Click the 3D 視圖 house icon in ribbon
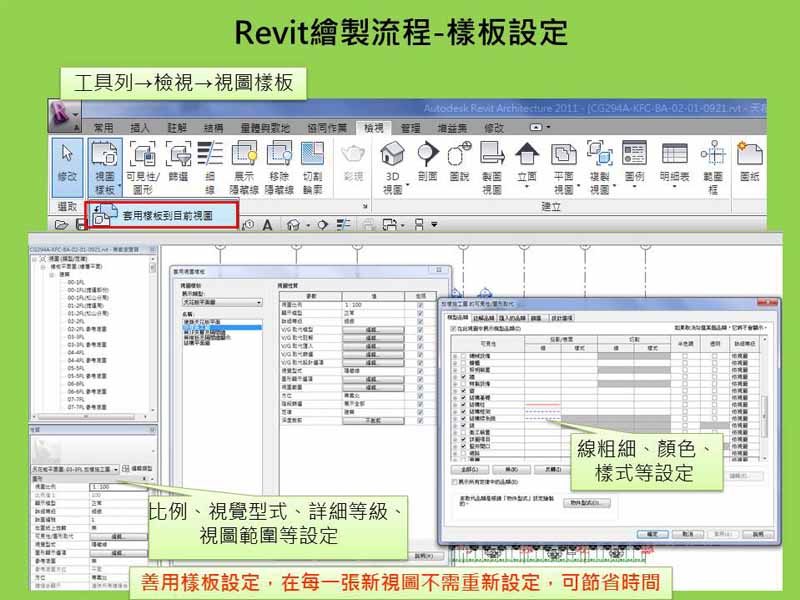800x600 pixels. (x=392, y=154)
